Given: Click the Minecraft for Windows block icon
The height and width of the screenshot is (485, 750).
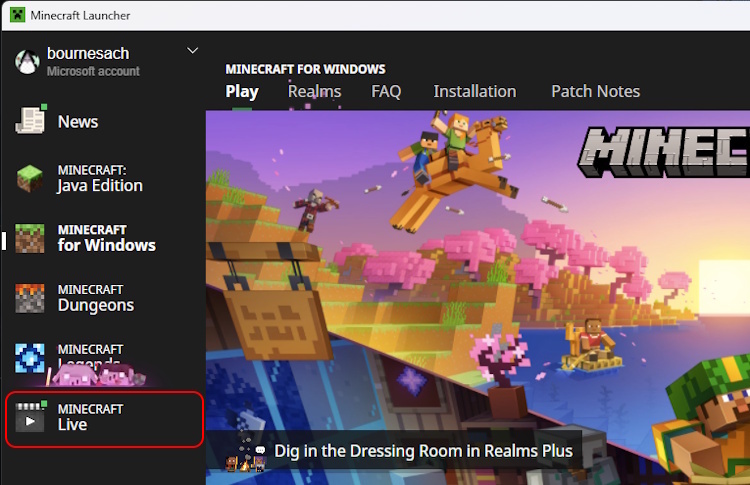Looking at the screenshot, I should [30, 238].
